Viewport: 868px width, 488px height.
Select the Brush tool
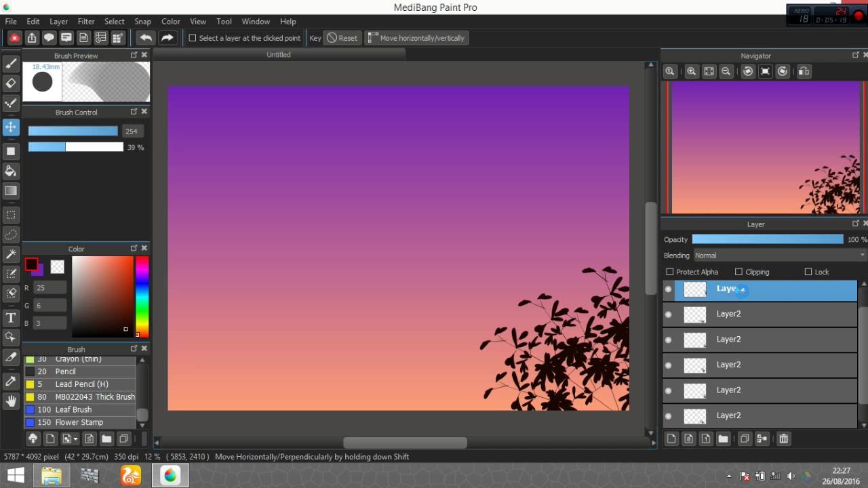click(x=11, y=64)
